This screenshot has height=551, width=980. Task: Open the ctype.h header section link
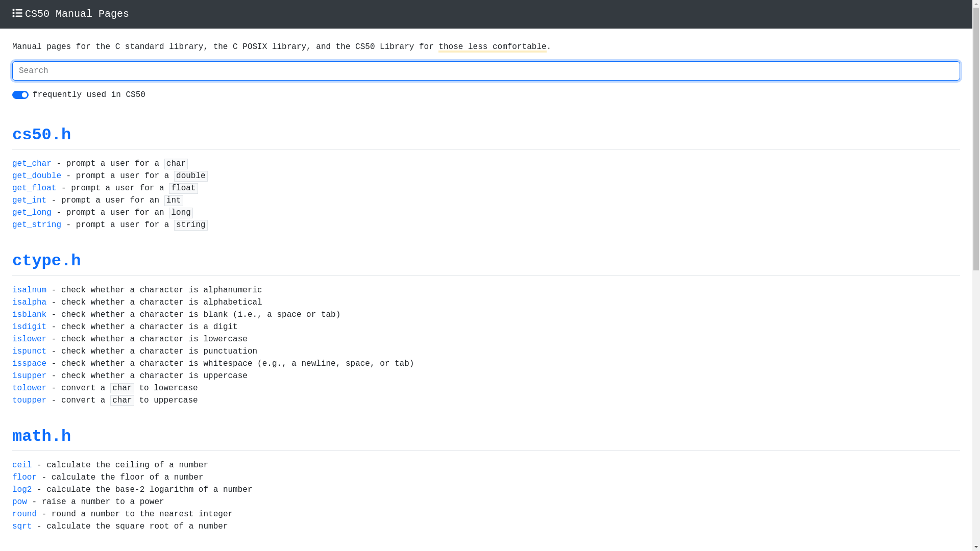click(x=46, y=261)
